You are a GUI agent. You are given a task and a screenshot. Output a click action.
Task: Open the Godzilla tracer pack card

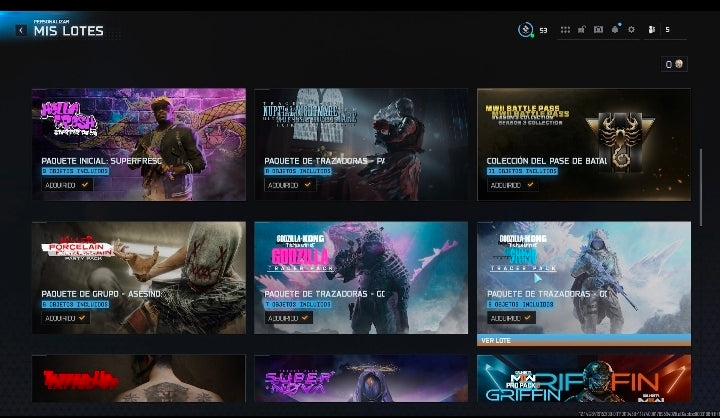361,277
